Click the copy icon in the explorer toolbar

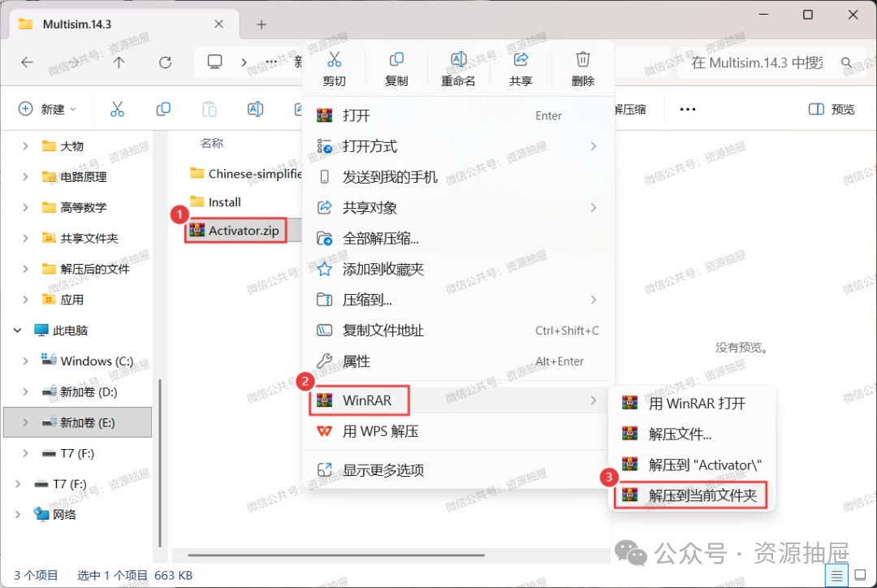[163, 109]
